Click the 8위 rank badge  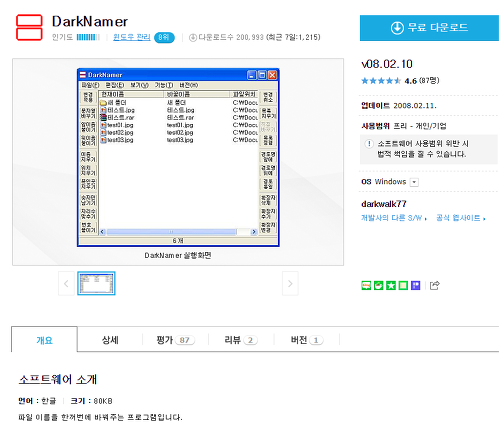[164, 37]
